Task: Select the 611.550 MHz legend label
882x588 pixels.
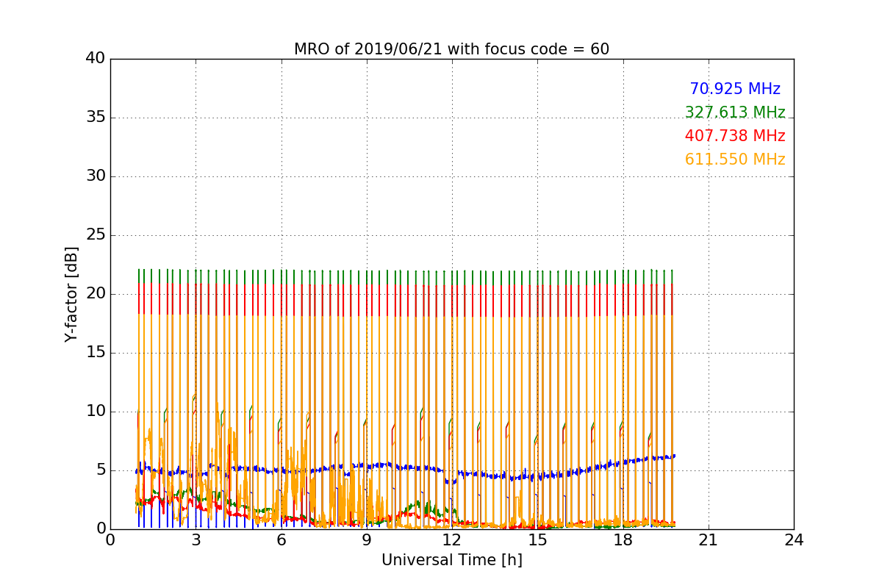Action: tap(735, 159)
